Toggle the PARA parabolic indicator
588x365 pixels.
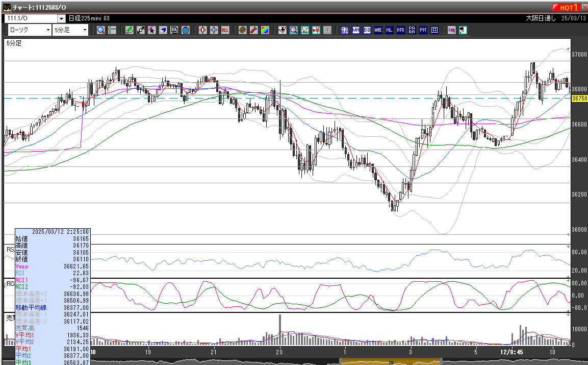coord(412,30)
